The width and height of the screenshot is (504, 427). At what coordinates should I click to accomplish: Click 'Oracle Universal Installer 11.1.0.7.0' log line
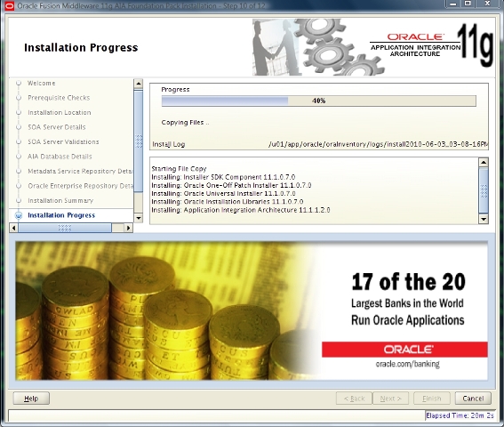(223, 193)
